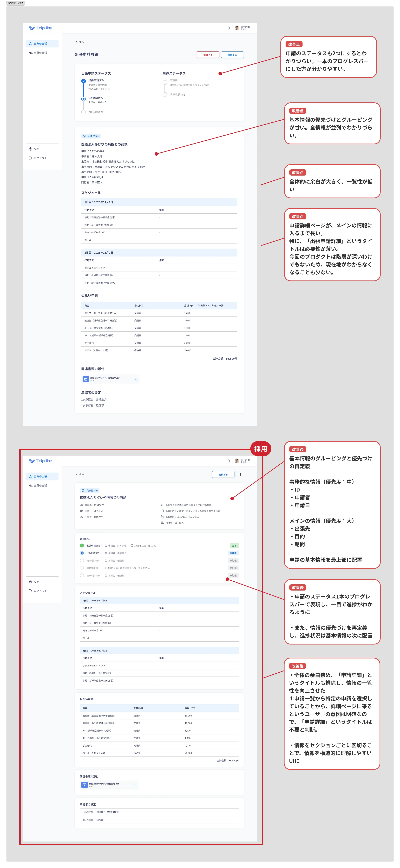Select 自分の出張 in the sidebar
This screenshot has height=868, width=400.
[40, 43]
